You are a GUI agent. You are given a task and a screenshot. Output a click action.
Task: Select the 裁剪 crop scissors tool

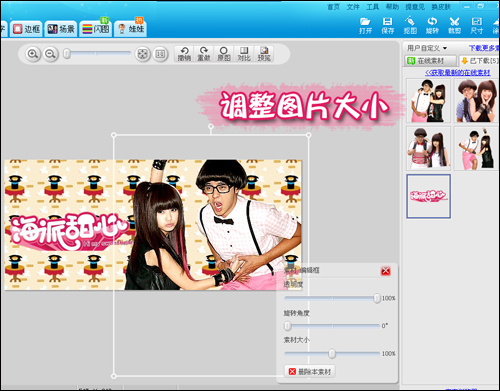pyautogui.click(x=454, y=25)
